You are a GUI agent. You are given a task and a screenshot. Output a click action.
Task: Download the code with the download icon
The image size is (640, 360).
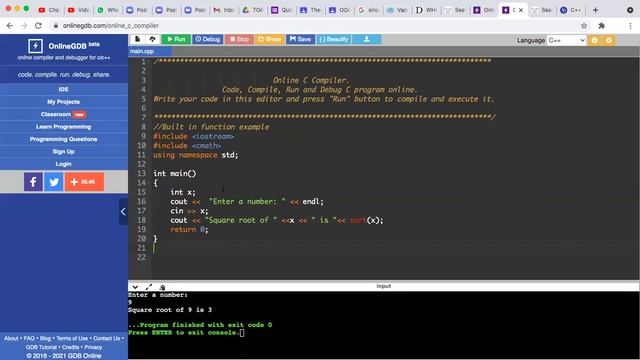(367, 39)
